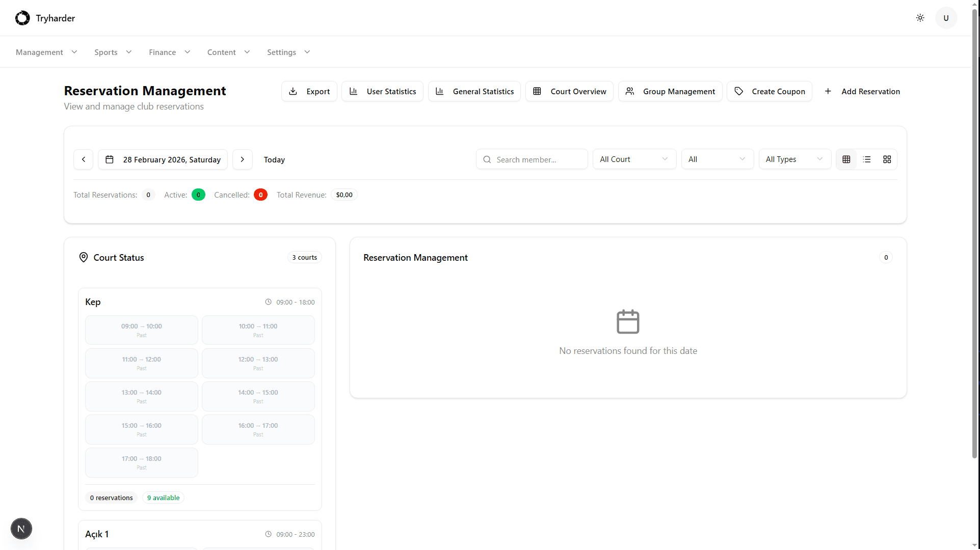
Task: Click the Search member field
Action: tap(532, 159)
